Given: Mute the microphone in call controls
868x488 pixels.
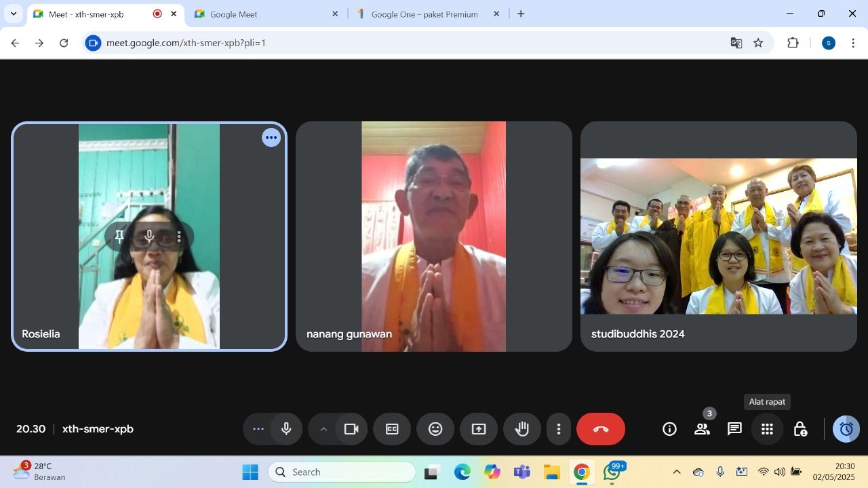Looking at the screenshot, I should [x=286, y=429].
